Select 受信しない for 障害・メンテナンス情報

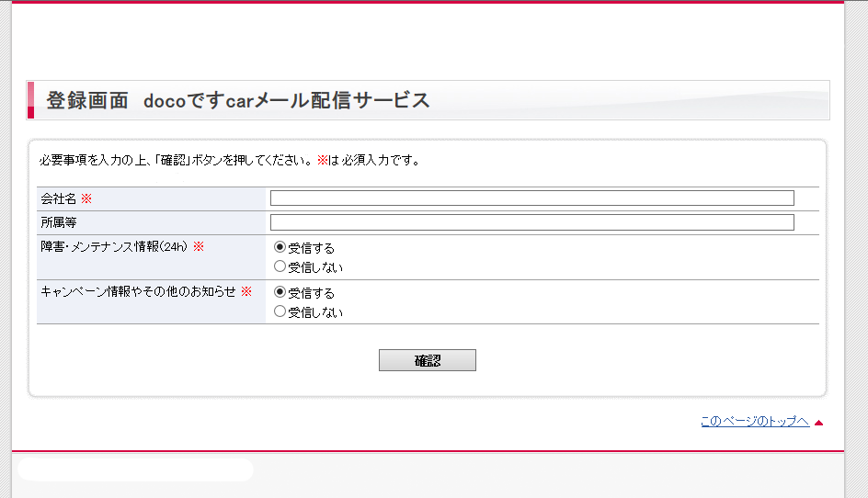click(280, 266)
